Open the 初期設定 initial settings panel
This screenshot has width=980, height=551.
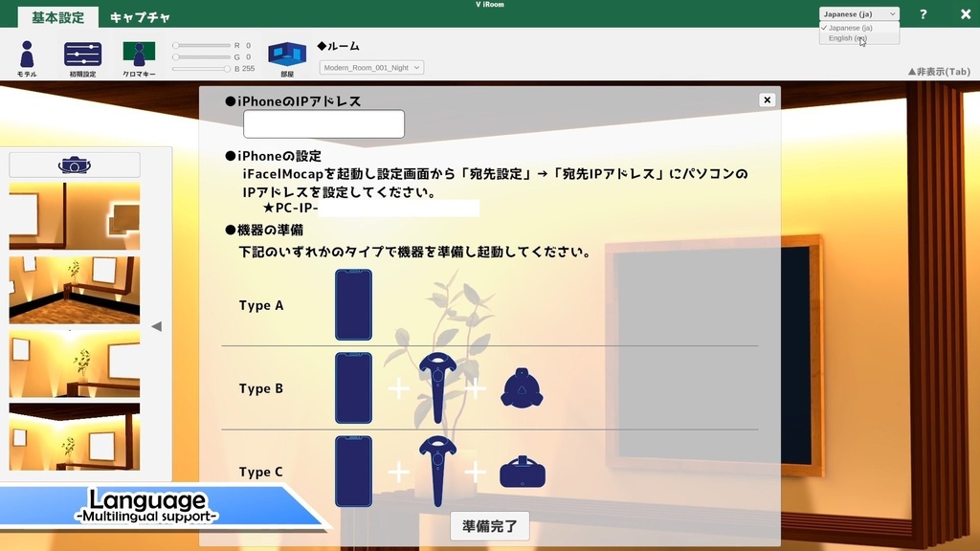pos(83,53)
